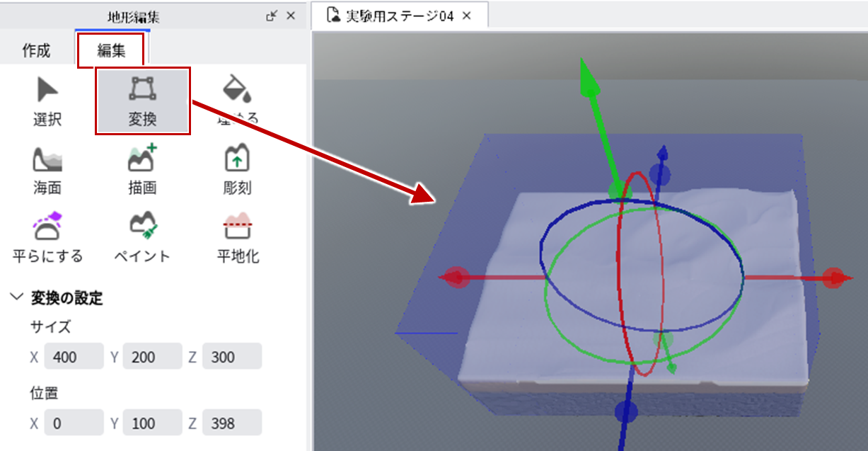Click the position Z field showing 398

coord(231,423)
